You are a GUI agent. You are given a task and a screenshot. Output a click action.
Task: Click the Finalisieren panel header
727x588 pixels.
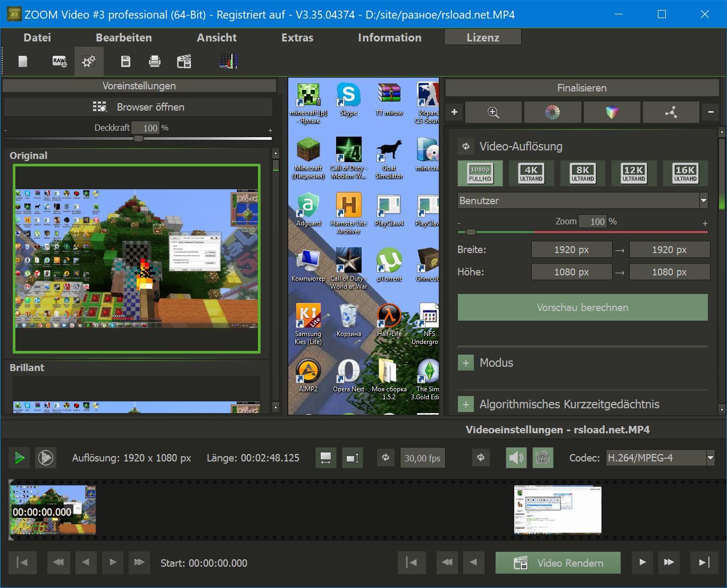point(582,88)
